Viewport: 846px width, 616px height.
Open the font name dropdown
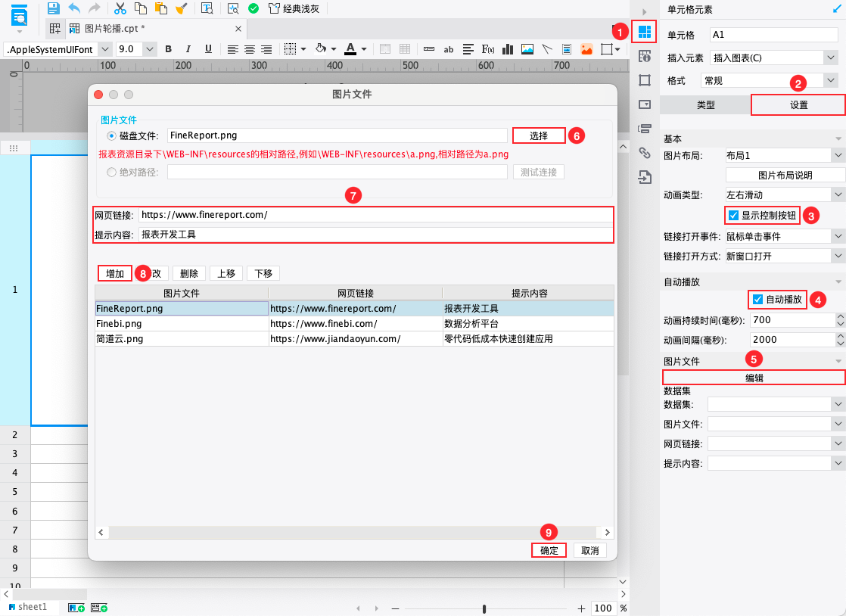pos(106,49)
